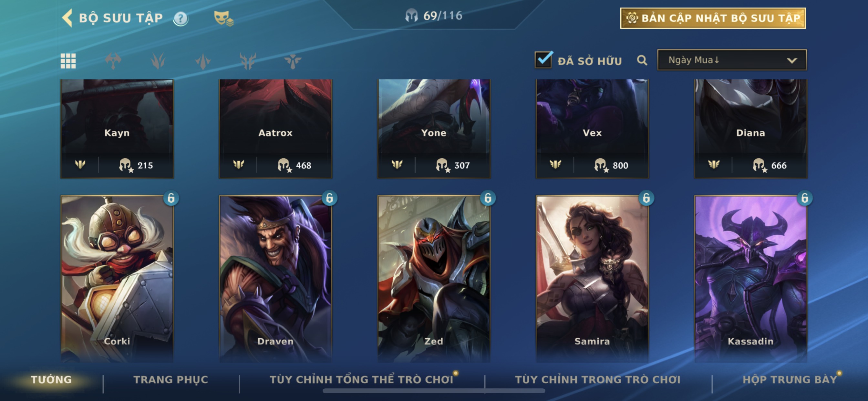Expand the Ngày Mua sort dropdown
This screenshot has height=401, width=868.
[x=732, y=60]
